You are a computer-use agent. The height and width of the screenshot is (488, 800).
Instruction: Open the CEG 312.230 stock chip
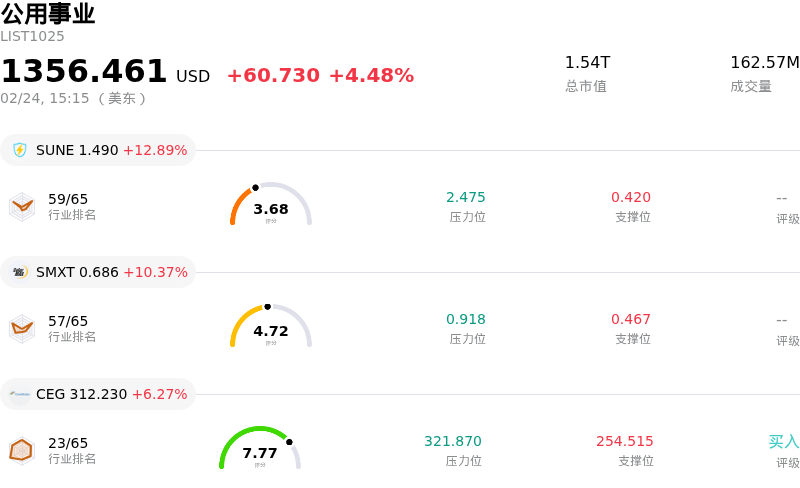pos(98,394)
